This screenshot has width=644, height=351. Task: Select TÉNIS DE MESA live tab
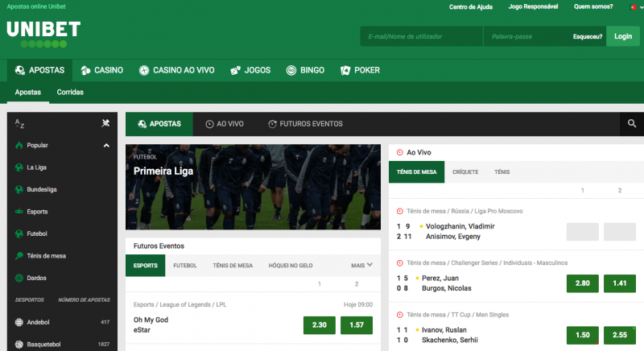[416, 172]
